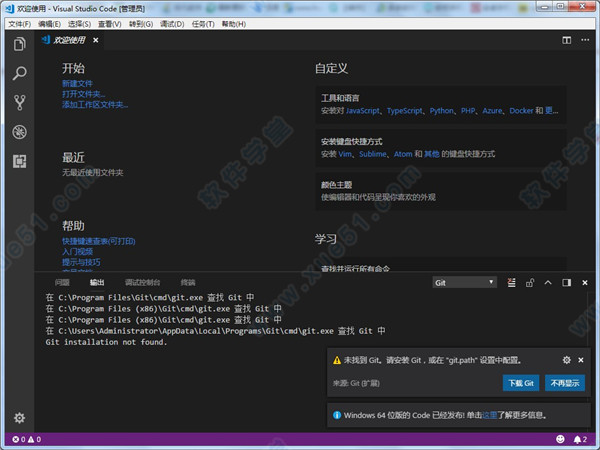Screen dimensions: 600x450
Task: Install Atom keyboard shortcuts link
Action: tap(403, 154)
